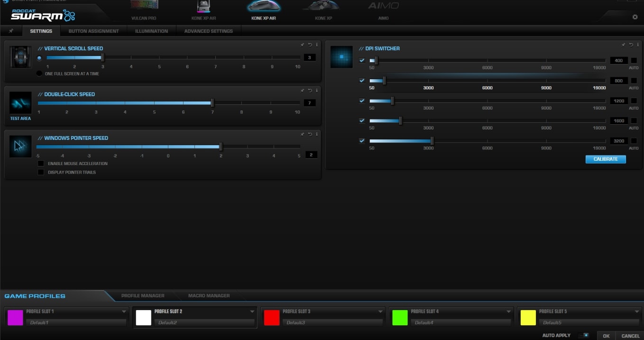This screenshot has width=644, height=340.
Task: Switch to the Settings tab
Action: click(41, 31)
